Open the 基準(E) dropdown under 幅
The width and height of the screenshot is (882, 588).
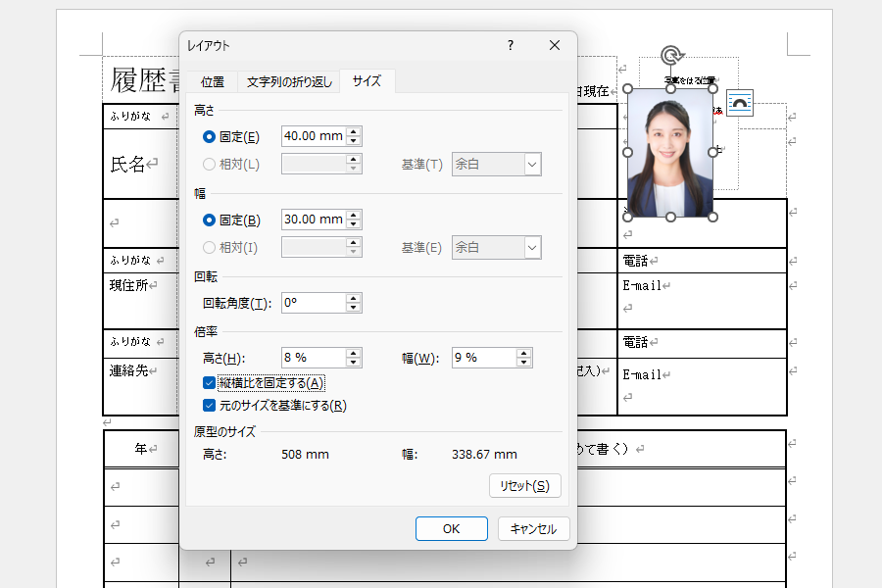[530, 246]
